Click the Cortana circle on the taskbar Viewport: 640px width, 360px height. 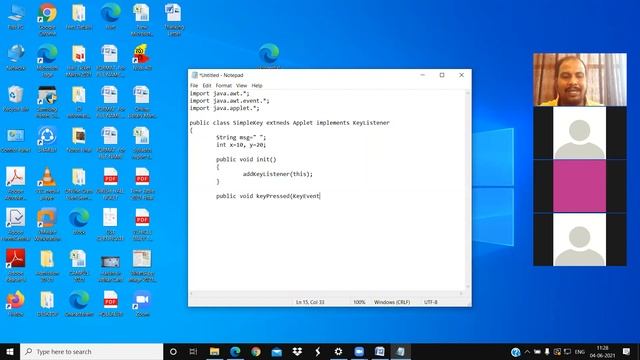[173, 351]
